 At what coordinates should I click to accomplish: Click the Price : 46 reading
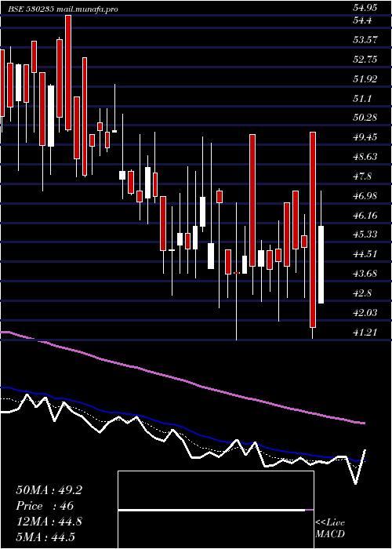pyautogui.click(x=45, y=506)
